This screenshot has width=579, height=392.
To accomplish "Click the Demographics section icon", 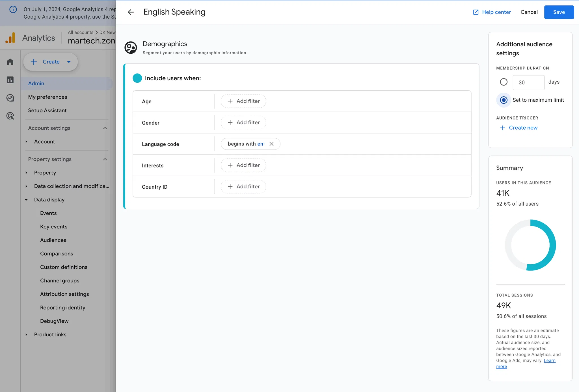I will point(131,47).
